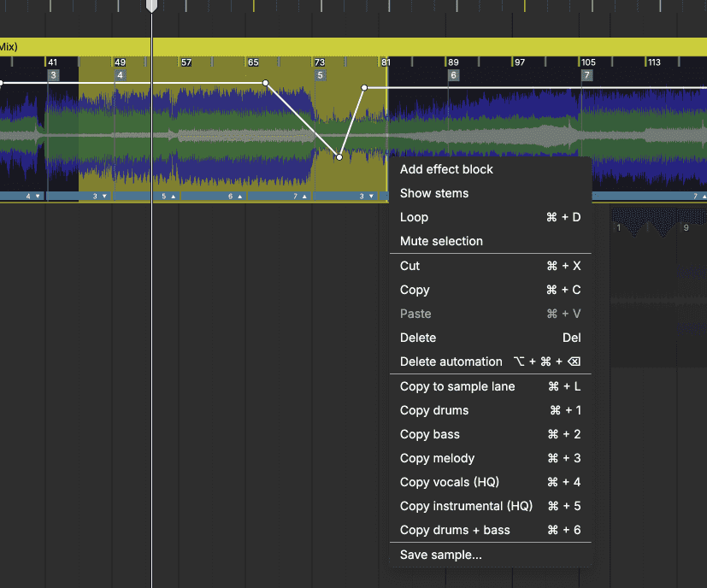Image resolution: width=707 pixels, height=588 pixels.
Task: Click Copy instrumental (HQ)
Action: coord(466,506)
